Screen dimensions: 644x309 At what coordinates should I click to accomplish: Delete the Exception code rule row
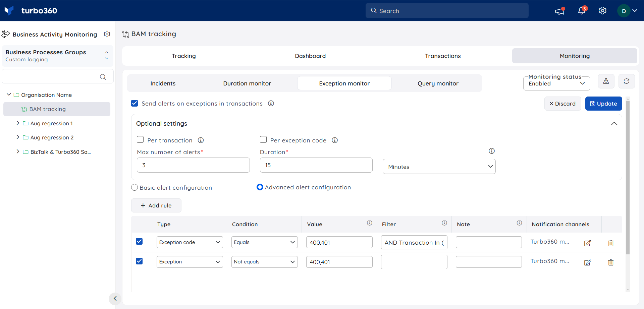[611, 243]
